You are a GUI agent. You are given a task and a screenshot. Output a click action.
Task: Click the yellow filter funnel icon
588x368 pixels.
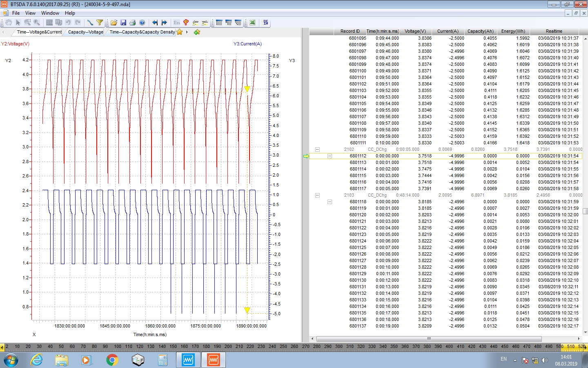tap(100, 22)
